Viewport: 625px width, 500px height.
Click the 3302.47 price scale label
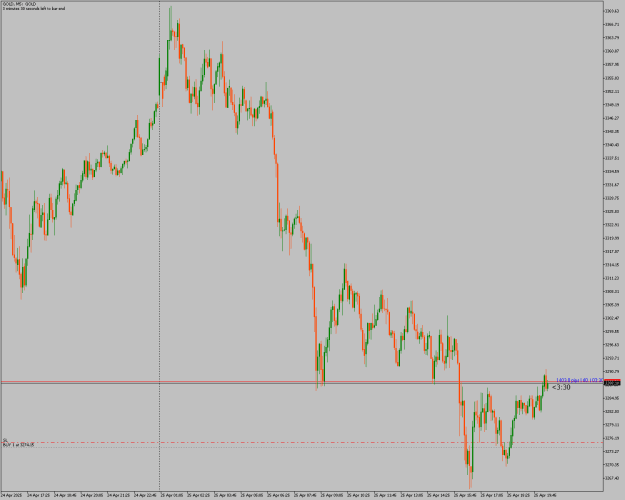[x=612, y=318]
